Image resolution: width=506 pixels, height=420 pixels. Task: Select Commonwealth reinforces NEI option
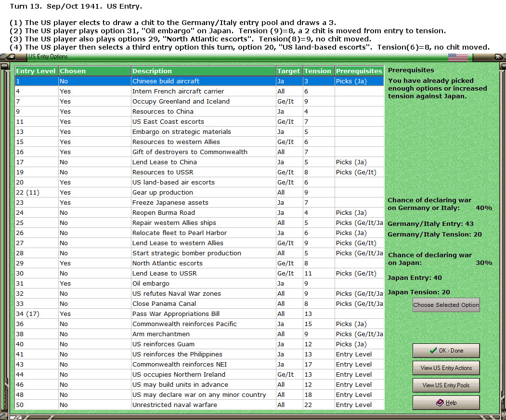pos(199,365)
